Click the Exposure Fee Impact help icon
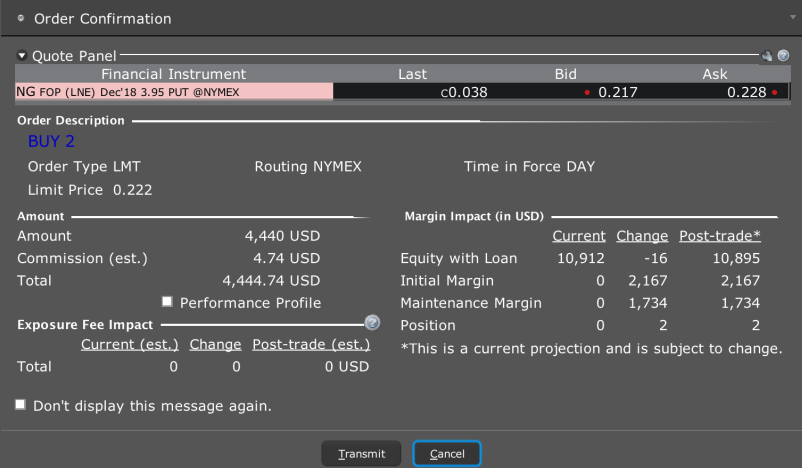Viewport: 802px width, 468px height. pyautogui.click(x=372, y=323)
